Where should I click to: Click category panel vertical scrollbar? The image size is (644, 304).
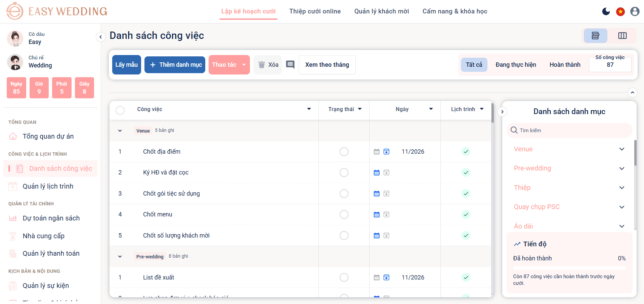pos(635,153)
